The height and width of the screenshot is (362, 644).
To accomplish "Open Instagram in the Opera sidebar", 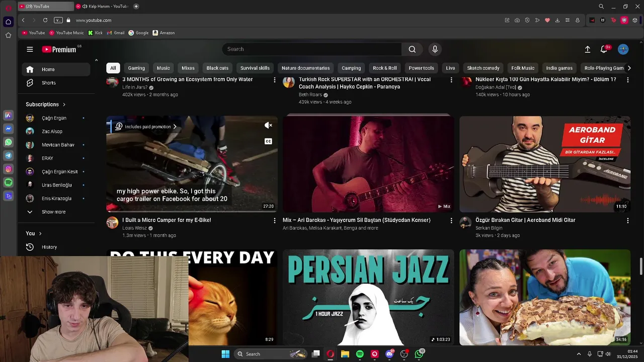I will [9, 169].
